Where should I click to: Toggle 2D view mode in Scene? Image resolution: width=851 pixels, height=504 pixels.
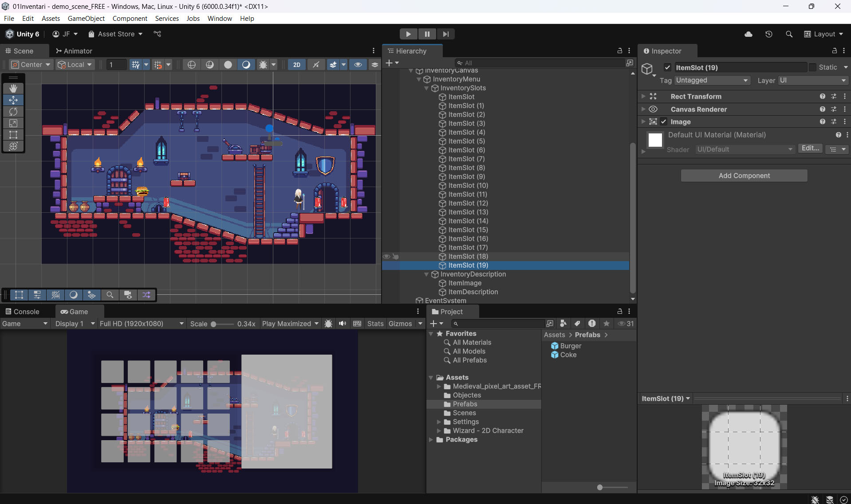[x=296, y=65]
